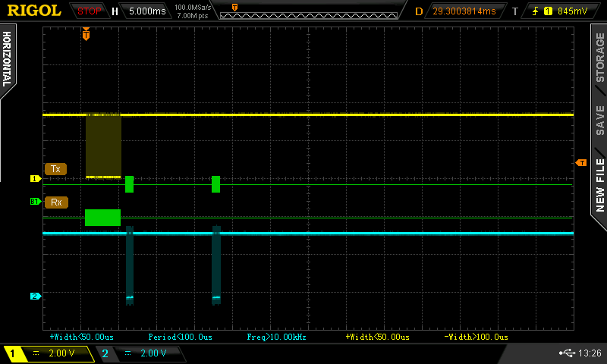Click the H horizontal label
The height and width of the screenshot is (364, 607).
click(x=115, y=11)
